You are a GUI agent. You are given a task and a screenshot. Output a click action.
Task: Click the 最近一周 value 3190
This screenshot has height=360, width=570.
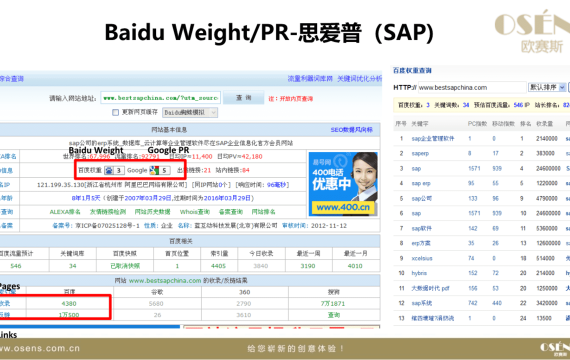308,266
